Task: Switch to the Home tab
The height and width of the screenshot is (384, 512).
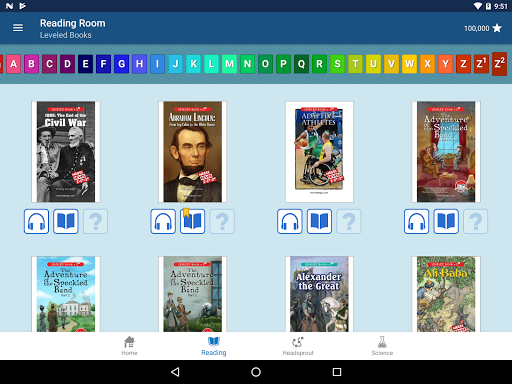Action: point(129,346)
